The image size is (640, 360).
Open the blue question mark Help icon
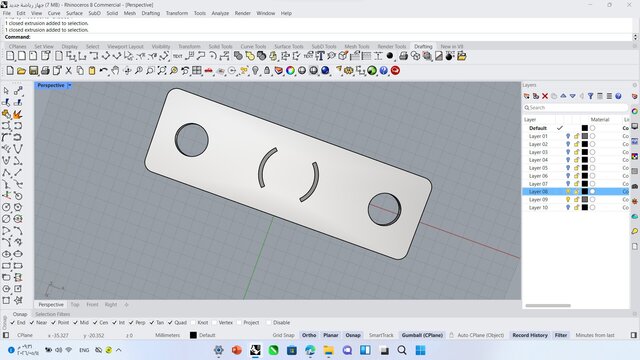pyautogui.click(x=383, y=71)
